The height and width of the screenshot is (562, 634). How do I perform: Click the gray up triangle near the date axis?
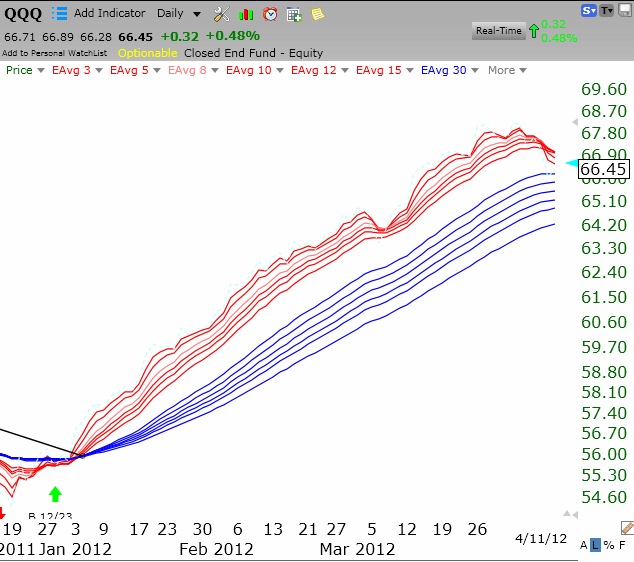[x=567, y=514]
